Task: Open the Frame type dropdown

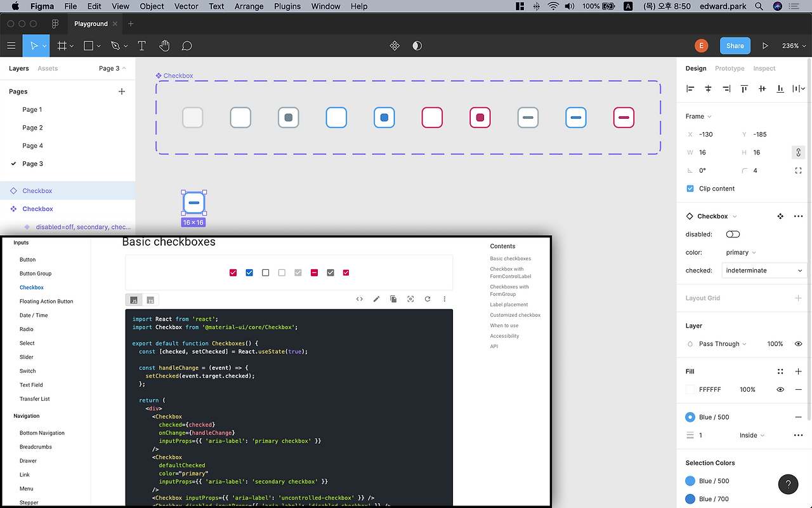Action: point(698,116)
